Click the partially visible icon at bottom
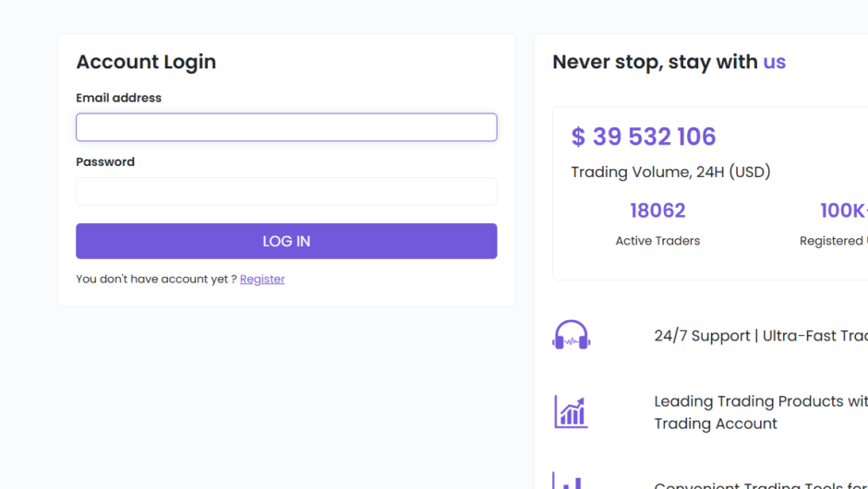 tap(569, 481)
